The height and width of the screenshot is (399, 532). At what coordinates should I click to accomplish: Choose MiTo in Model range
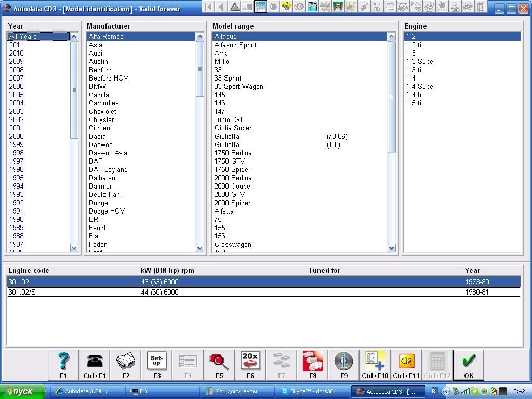click(300, 61)
